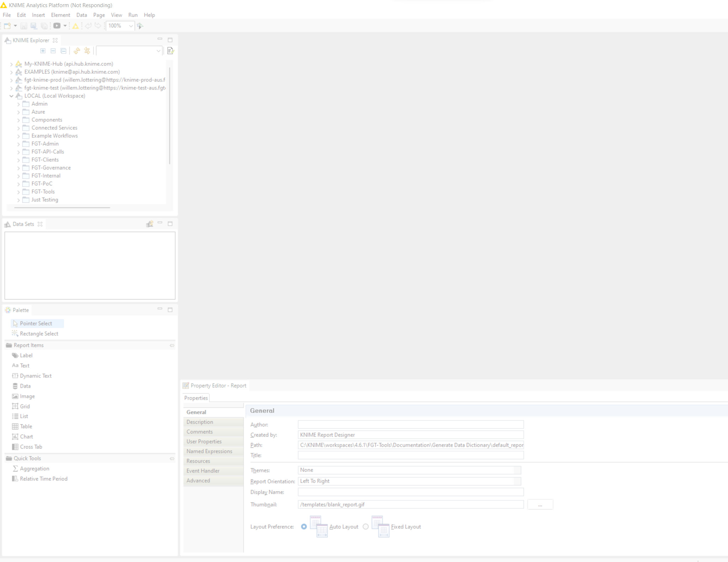Pick the Label report item
Image resolution: width=728 pixels, height=562 pixels.
[22, 355]
